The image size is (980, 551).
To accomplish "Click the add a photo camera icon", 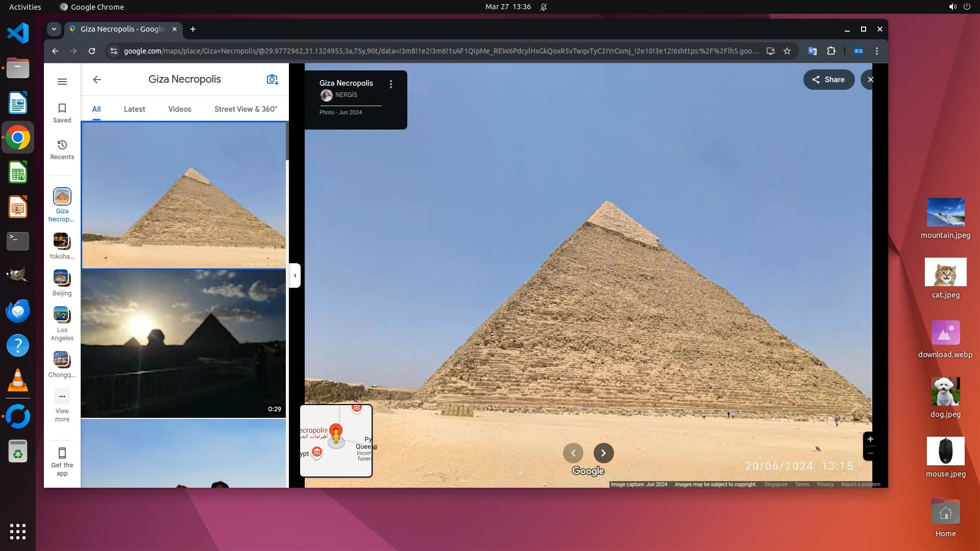I will coord(272,80).
